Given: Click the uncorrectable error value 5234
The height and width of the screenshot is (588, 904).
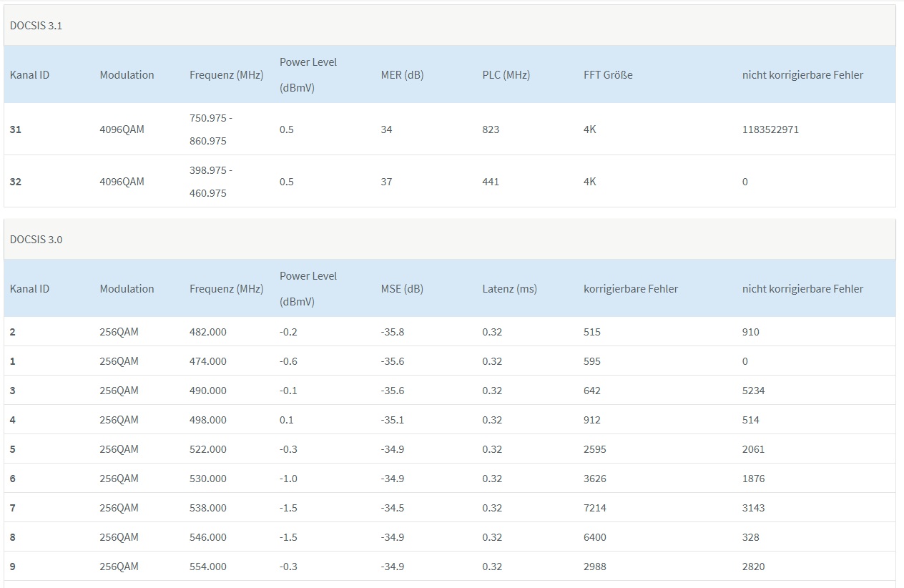Looking at the screenshot, I should [753, 391].
